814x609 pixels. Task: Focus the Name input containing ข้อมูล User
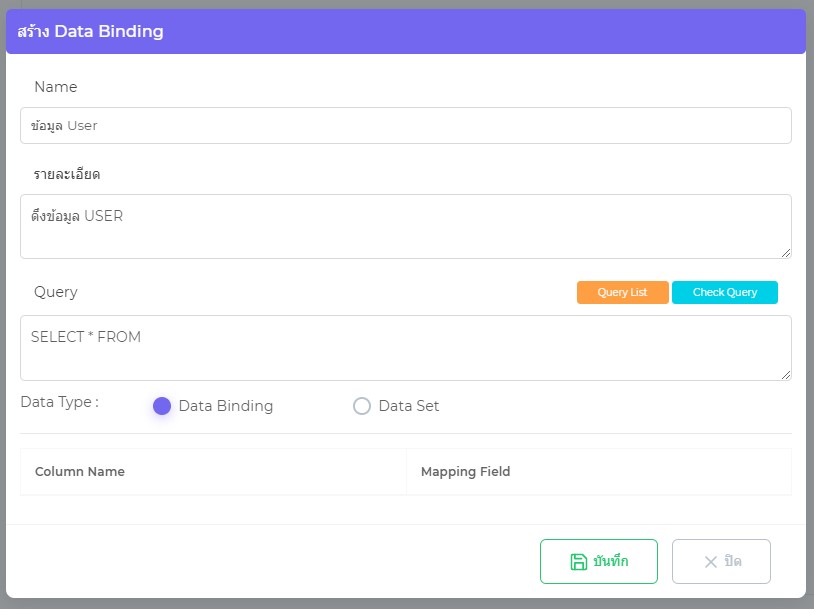(405, 126)
